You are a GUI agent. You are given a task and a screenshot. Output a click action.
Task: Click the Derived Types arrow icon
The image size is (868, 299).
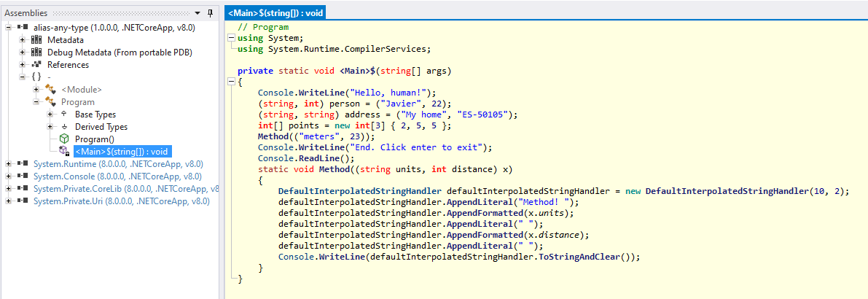coord(63,127)
